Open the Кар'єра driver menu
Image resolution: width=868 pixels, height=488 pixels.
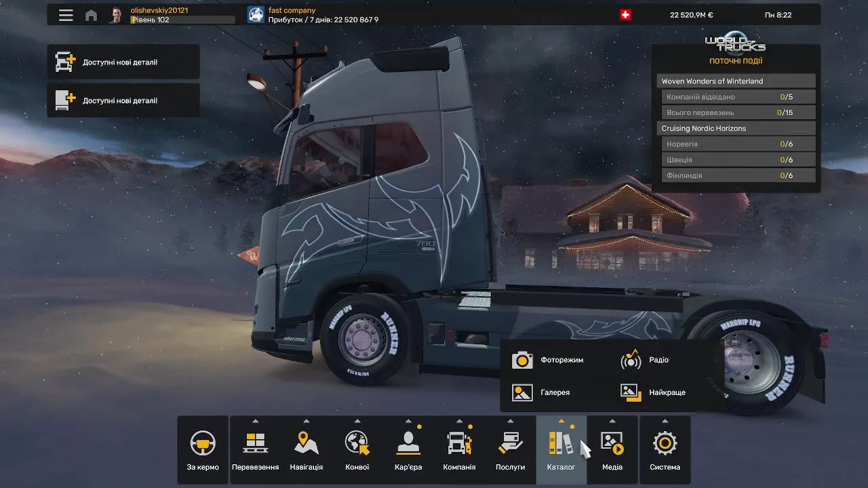pos(408,450)
